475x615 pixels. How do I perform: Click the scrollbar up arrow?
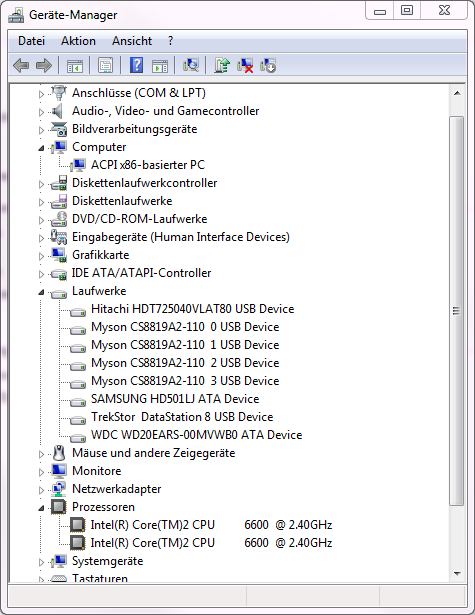(x=457, y=94)
